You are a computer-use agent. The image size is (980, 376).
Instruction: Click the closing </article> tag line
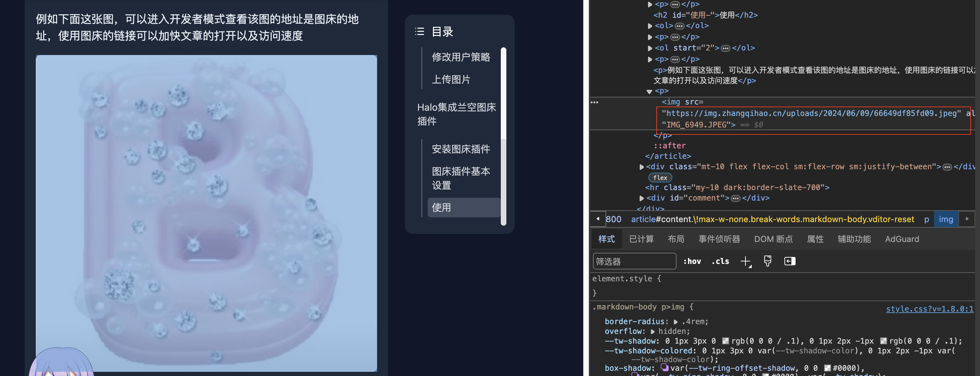(668, 156)
